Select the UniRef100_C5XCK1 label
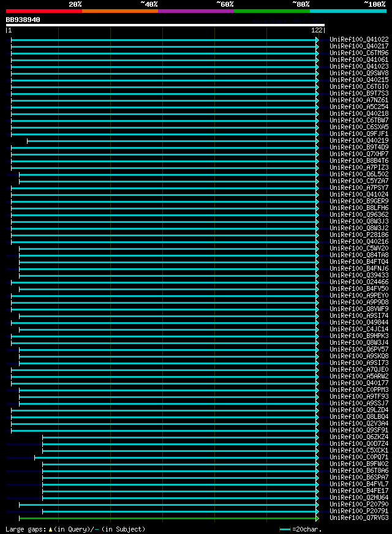Screen dimensions: 392x534 (x=359, y=451)
